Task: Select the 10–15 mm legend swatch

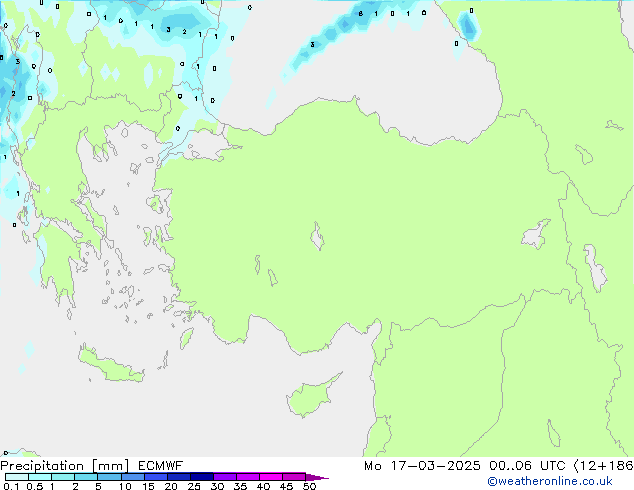Action: (x=132, y=477)
